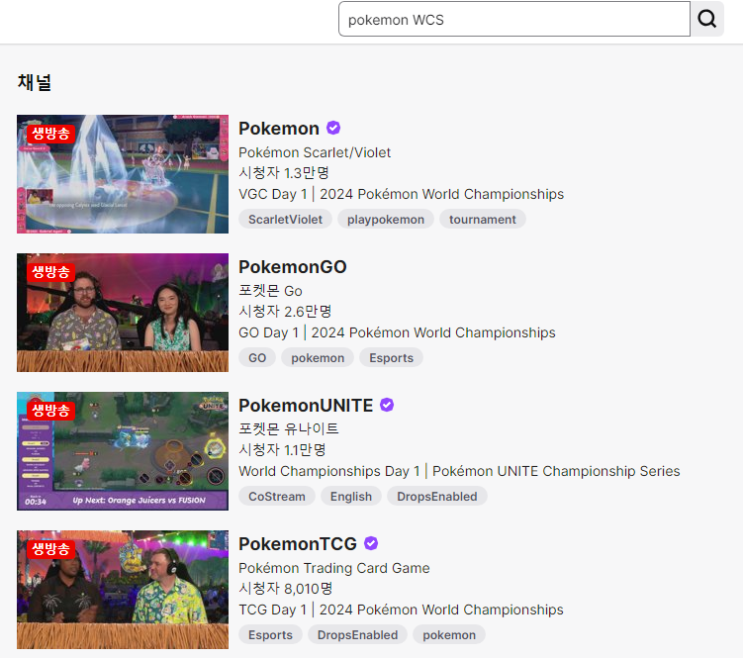Select the ScarletViolet tag
This screenshot has height=658, width=743.
tap(285, 219)
